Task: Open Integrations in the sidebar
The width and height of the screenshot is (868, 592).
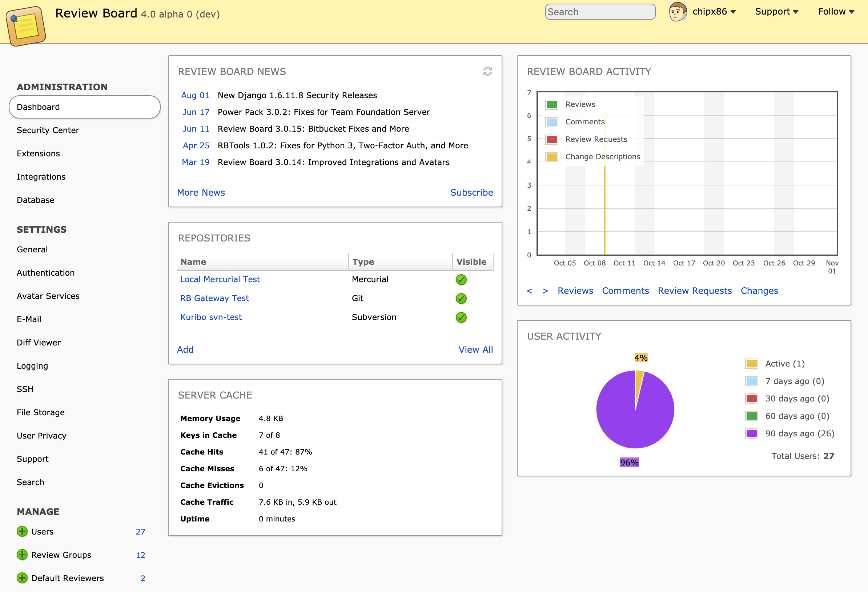Action: (41, 177)
